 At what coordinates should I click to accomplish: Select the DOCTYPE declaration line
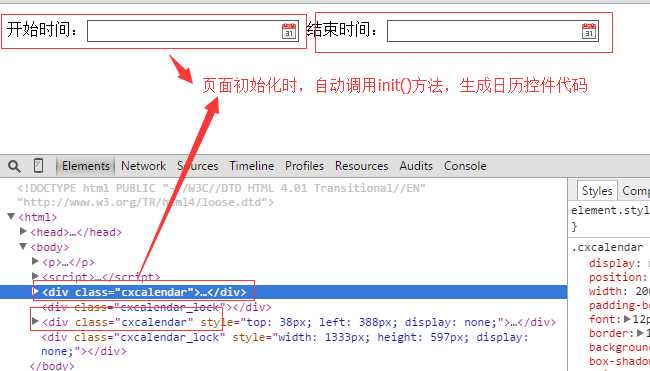pyautogui.click(x=221, y=195)
